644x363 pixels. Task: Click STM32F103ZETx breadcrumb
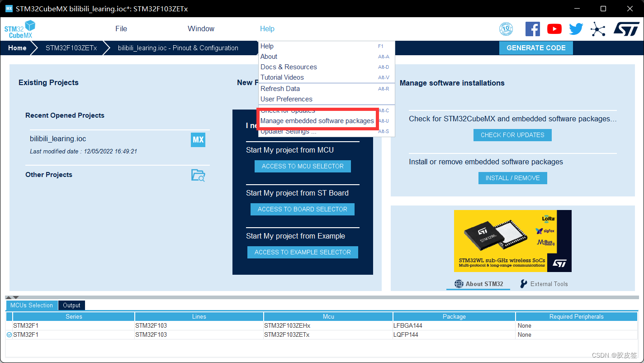click(x=71, y=48)
